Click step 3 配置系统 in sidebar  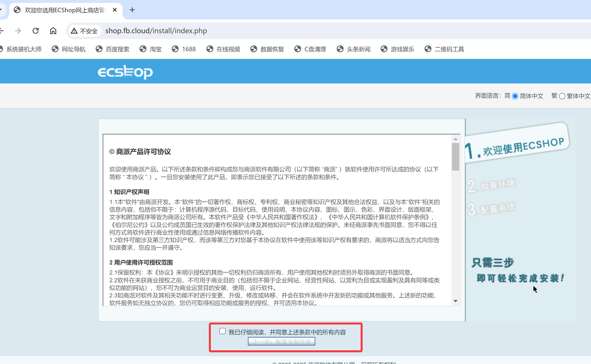pos(491,209)
